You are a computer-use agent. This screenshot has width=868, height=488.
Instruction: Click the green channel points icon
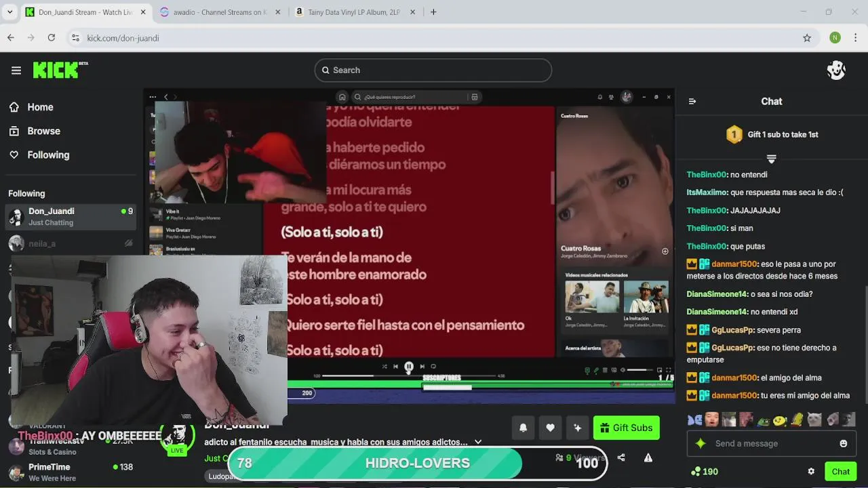coord(695,472)
